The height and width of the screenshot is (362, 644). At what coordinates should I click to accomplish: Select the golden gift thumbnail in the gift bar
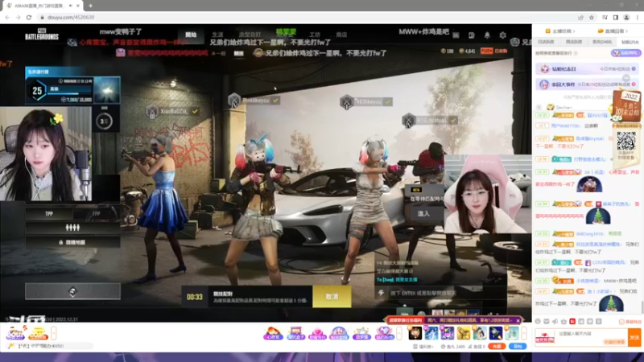[x=464, y=333]
